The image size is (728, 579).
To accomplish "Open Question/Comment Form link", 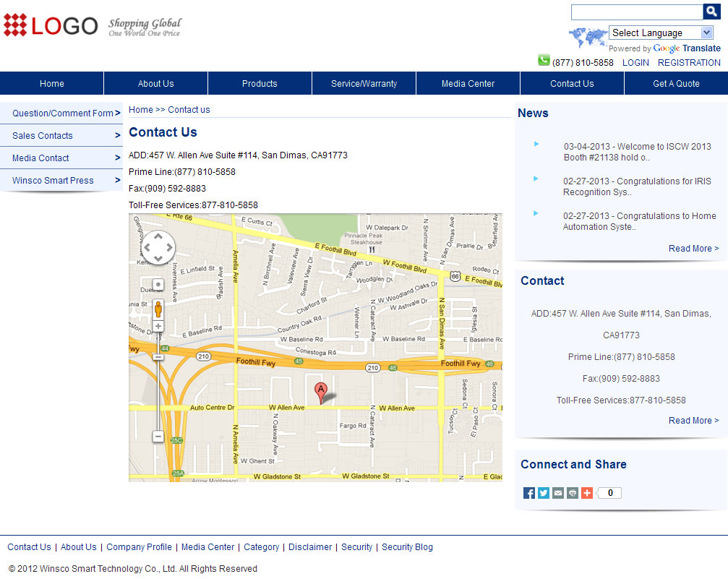I will [63, 113].
